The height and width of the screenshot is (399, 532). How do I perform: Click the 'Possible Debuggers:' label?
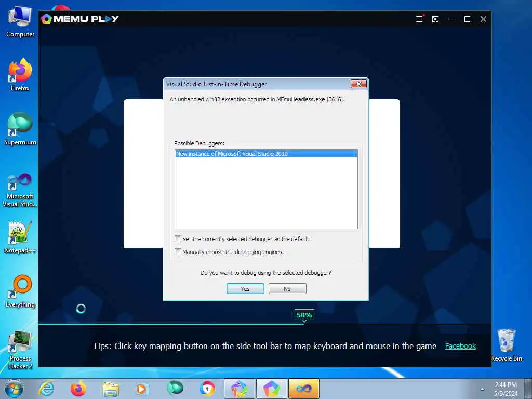(199, 143)
